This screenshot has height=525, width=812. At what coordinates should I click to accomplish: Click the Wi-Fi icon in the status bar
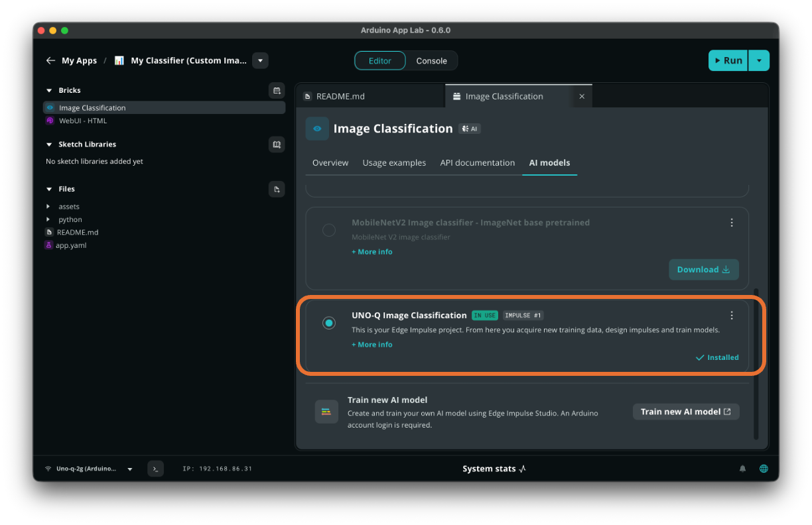coord(48,469)
